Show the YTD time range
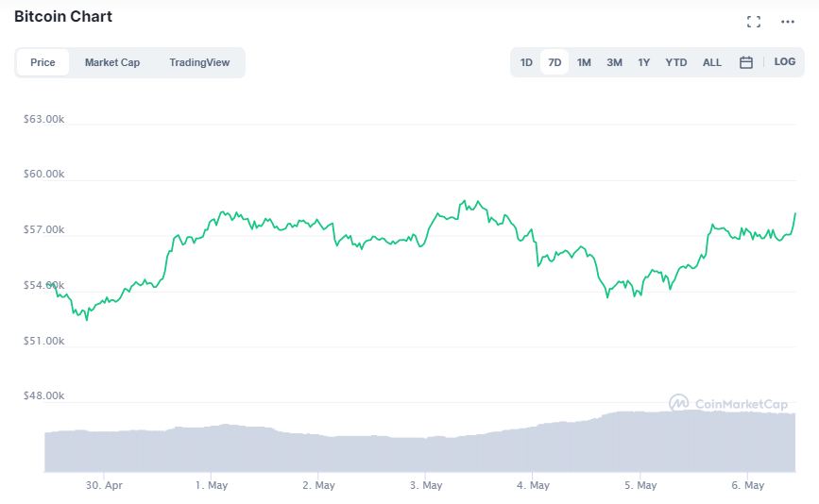This screenshot has height=504, width=819. click(x=675, y=62)
